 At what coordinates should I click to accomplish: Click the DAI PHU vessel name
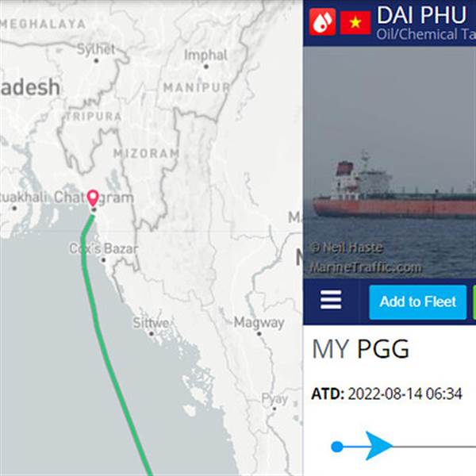(421, 15)
